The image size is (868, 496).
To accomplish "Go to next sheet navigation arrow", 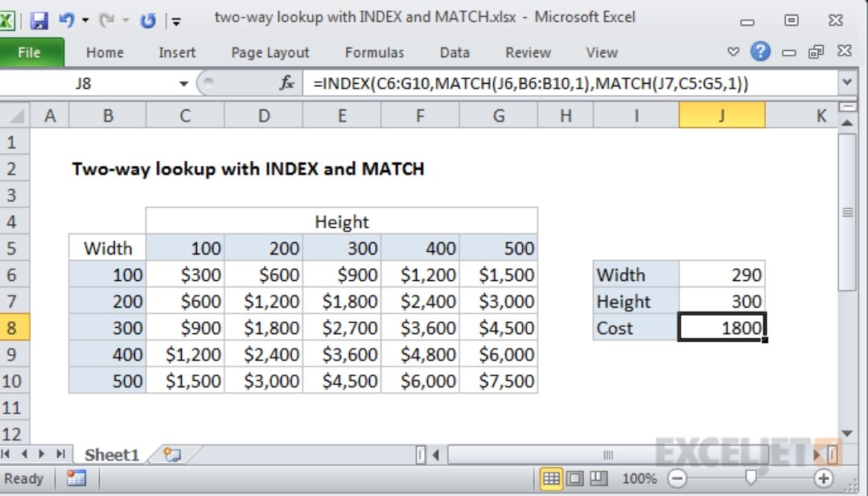I will [x=42, y=454].
